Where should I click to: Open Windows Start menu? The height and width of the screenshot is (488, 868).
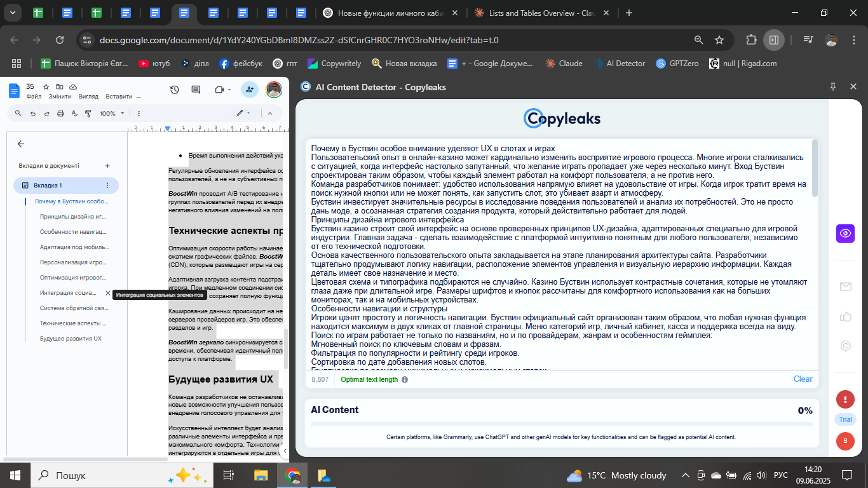pos(15,475)
